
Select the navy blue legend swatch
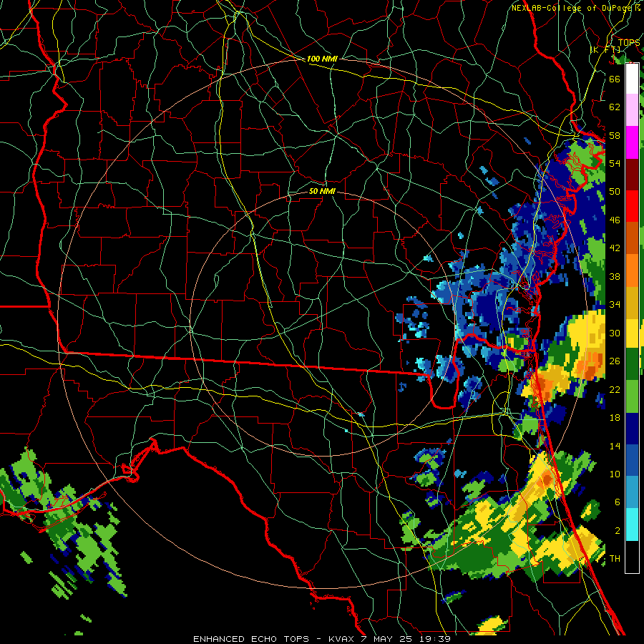(632, 429)
